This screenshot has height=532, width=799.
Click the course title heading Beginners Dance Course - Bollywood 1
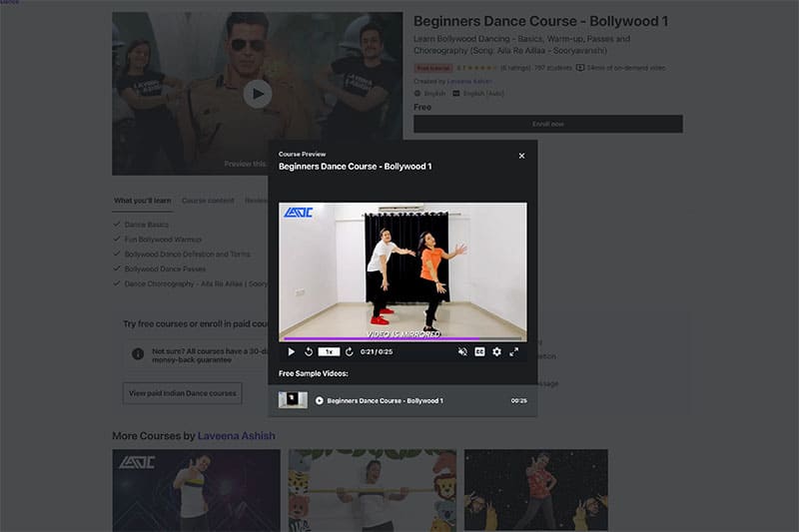(x=540, y=21)
